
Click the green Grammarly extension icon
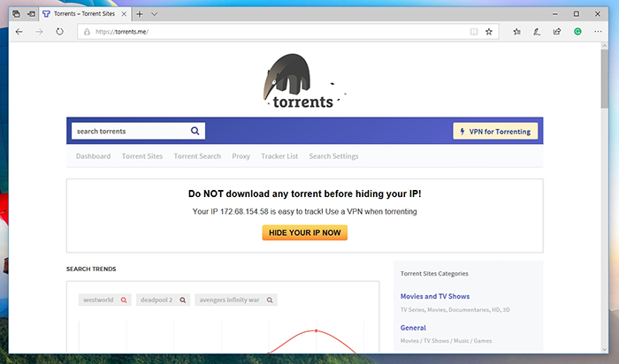click(577, 32)
